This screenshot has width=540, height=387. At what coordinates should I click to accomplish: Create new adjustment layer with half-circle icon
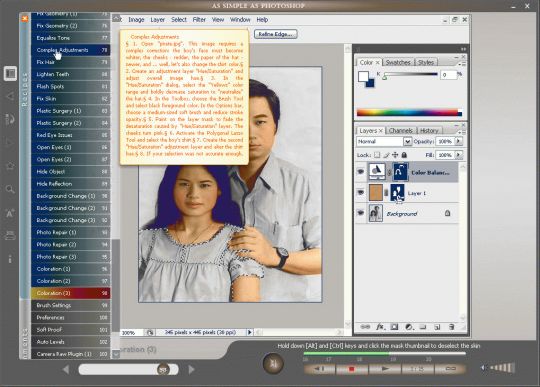click(x=409, y=327)
